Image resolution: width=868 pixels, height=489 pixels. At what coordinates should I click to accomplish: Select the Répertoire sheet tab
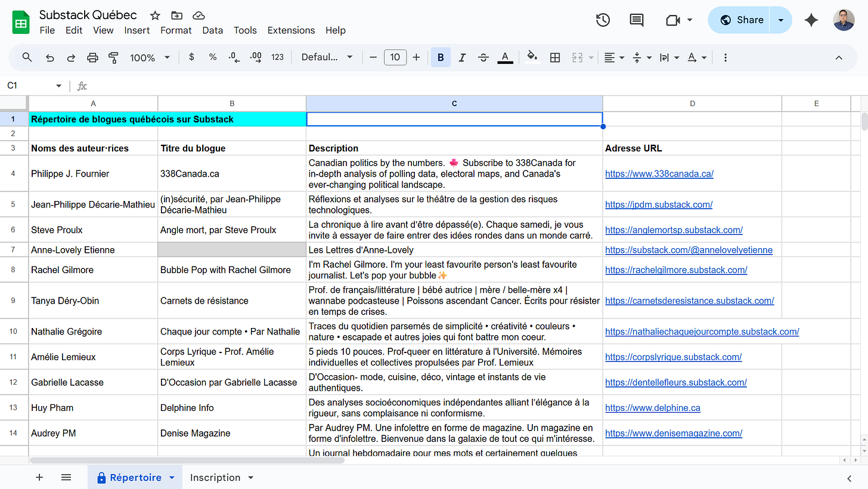(x=135, y=478)
